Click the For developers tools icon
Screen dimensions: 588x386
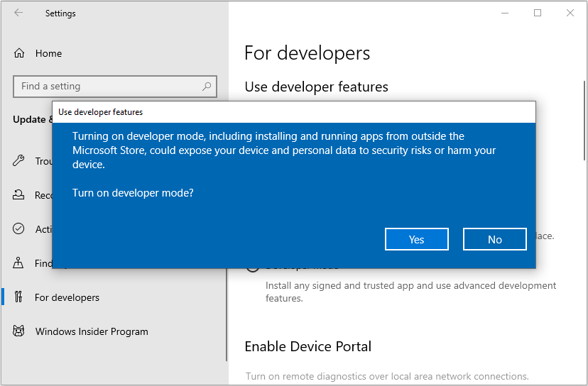[x=18, y=297]
